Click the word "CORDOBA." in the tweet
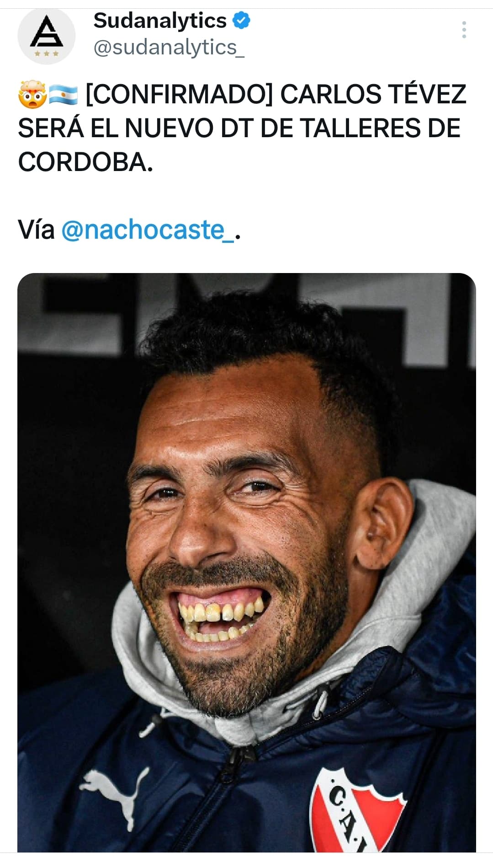Image resolution: width=493 pixels, height=868 pixels. [x=85, y=162]
